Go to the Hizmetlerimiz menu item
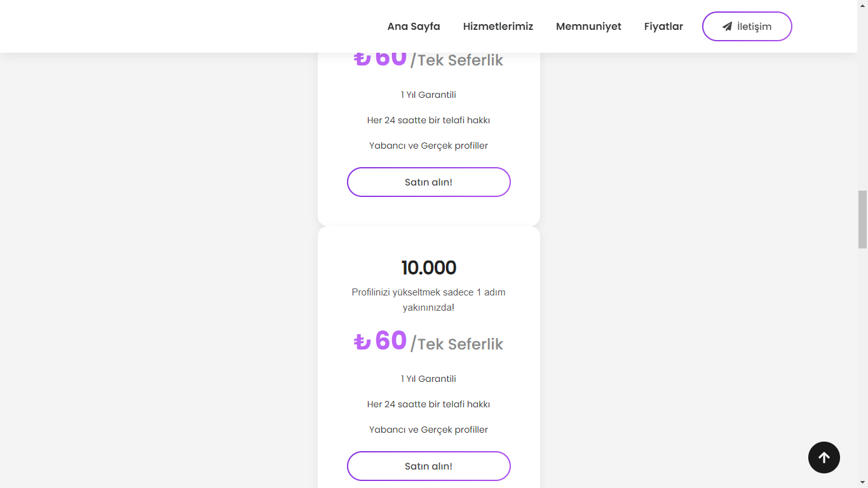 (498, 27)
